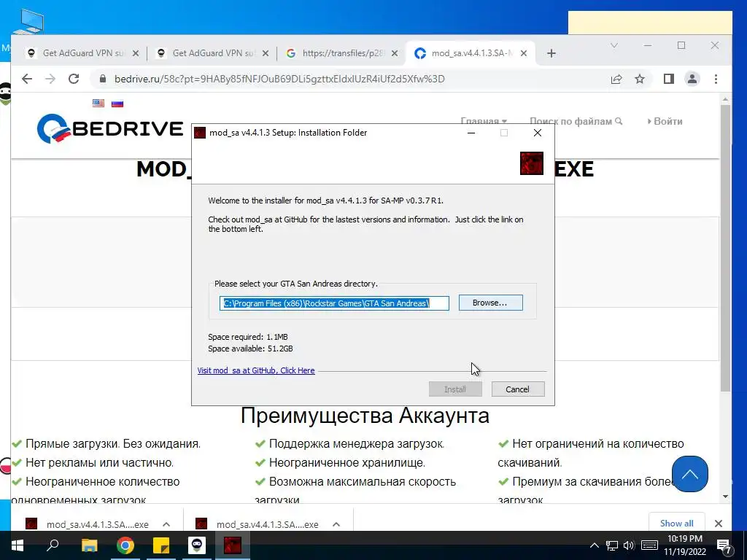Show hidden system tray icons

(594, 545)
